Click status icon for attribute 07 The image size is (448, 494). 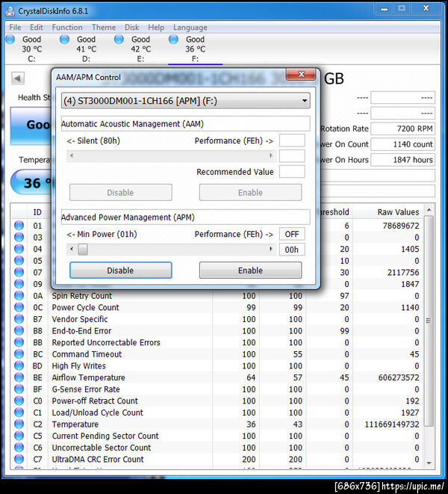[19, 272]
